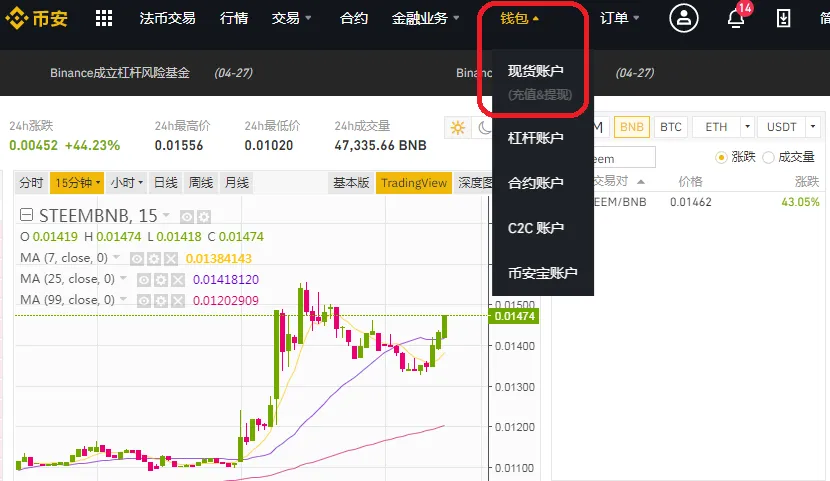Screen dimensions: 830x481
Task: Remove the MA 7 indicator
Action: tap(170, 259)
